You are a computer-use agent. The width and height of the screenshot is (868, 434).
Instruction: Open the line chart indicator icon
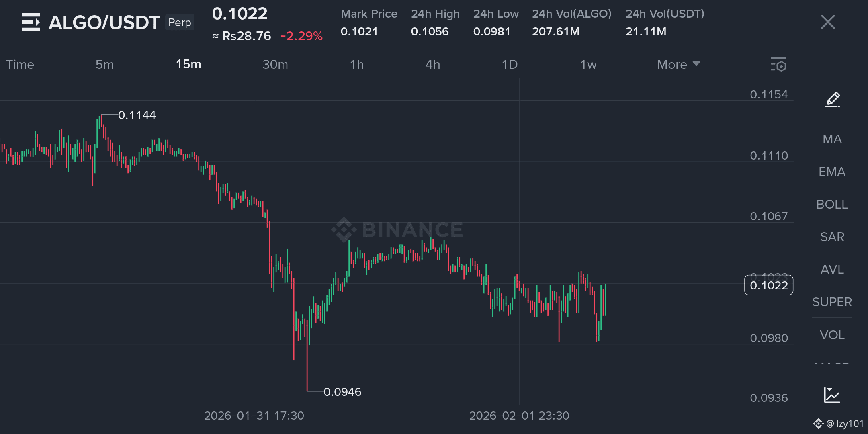[832, 395]
